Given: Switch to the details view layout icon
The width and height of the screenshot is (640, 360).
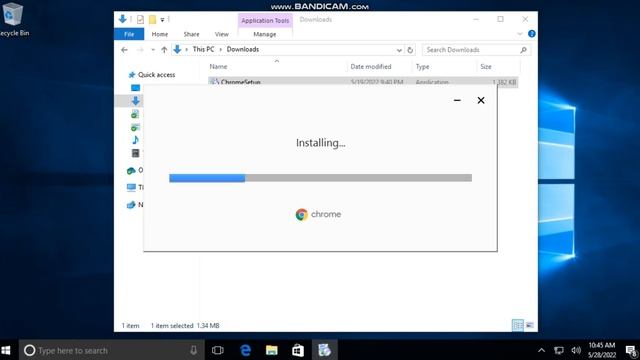Looking at the screenshot, I should click(518, 325).
